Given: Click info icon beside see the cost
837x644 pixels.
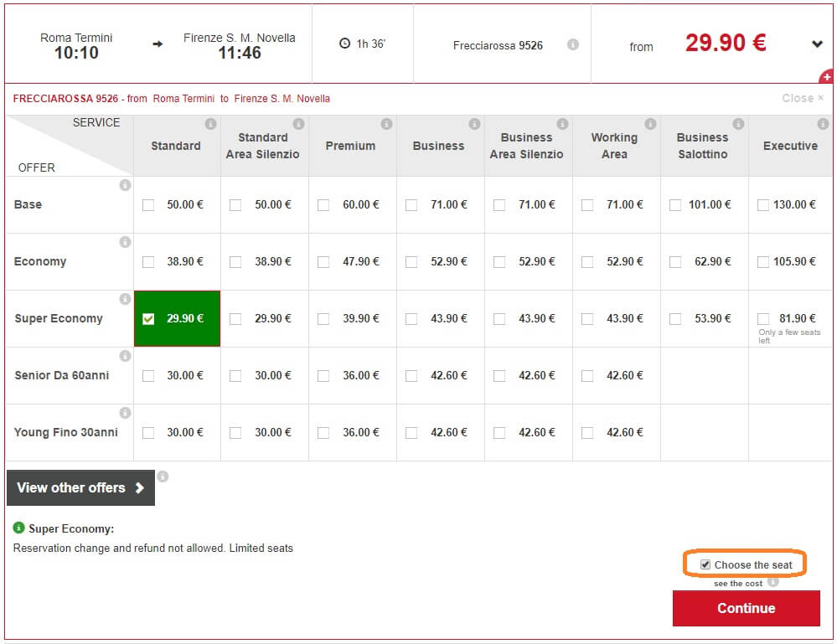Looking at the screenshot, I should 773,582.
